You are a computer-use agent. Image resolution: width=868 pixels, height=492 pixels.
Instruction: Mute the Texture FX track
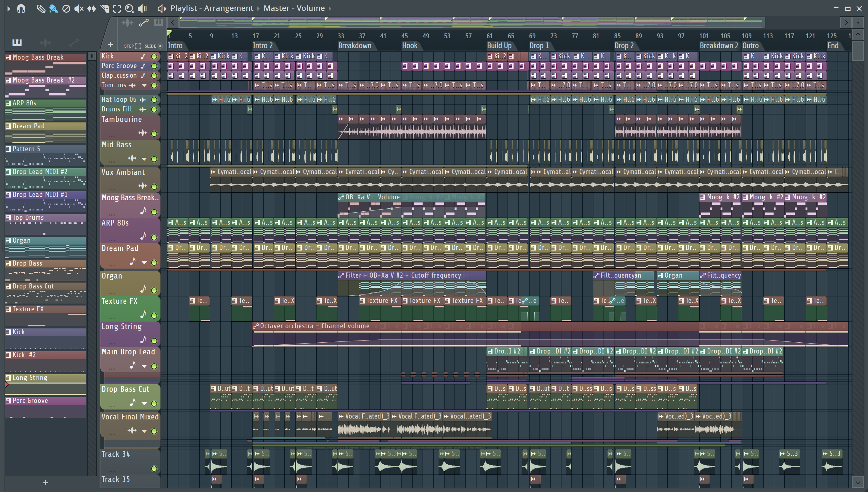[x=154, y=316]
